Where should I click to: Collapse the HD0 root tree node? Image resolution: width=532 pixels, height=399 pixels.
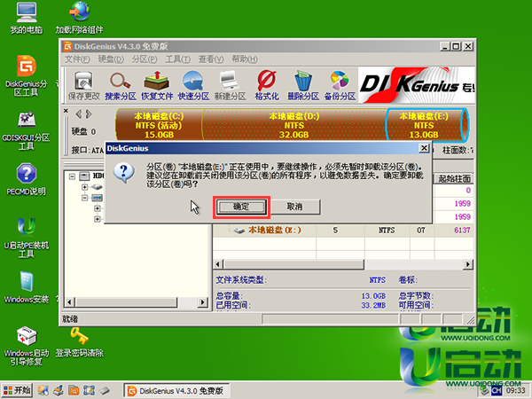coord(72,176)
